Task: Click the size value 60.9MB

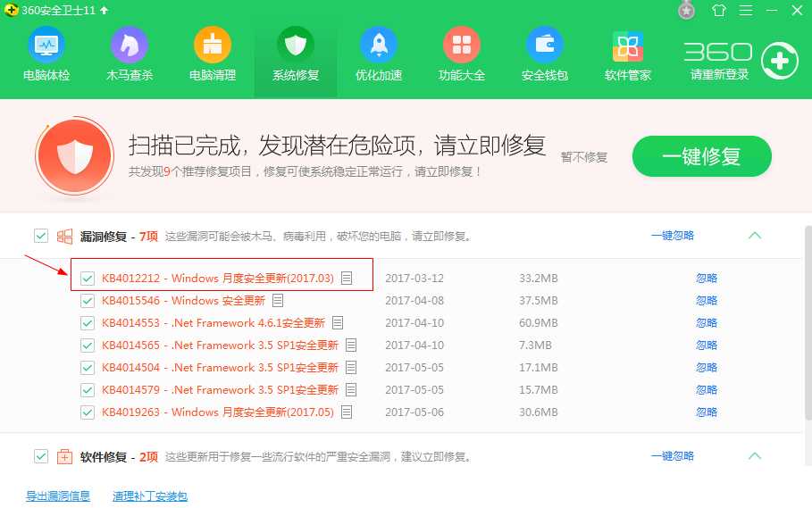Action: click(539, 323)
